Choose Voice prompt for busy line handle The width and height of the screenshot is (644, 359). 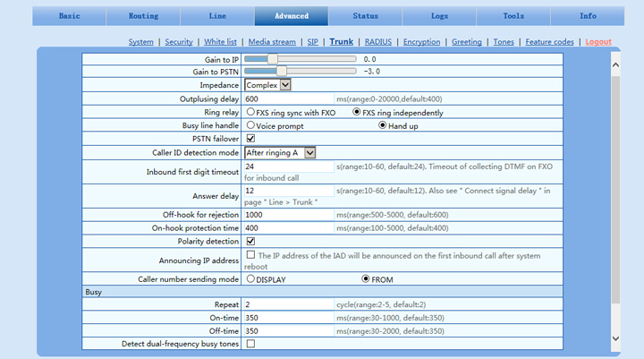pyautogui.click(x=250, y=126)
